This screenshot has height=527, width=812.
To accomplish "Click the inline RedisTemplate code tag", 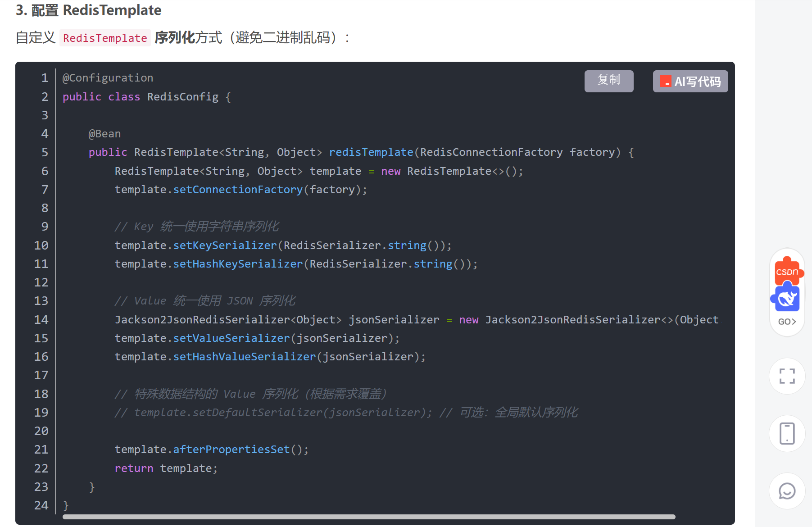I will [x=105, y=38].
